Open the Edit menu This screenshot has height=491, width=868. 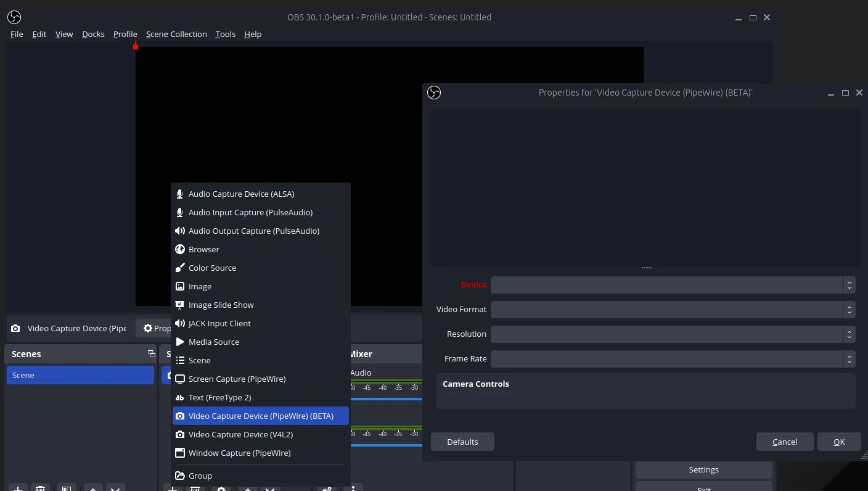[x=39, y=34]
